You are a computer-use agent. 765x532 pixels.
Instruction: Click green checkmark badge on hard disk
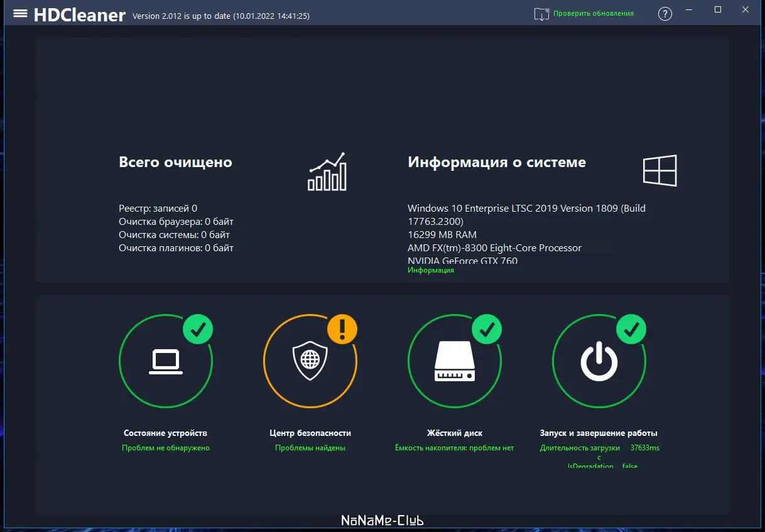click(487, 329)
